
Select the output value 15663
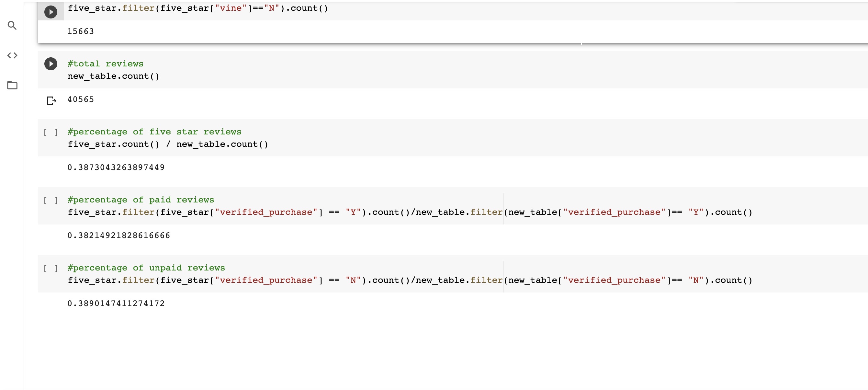click(81, 31)
